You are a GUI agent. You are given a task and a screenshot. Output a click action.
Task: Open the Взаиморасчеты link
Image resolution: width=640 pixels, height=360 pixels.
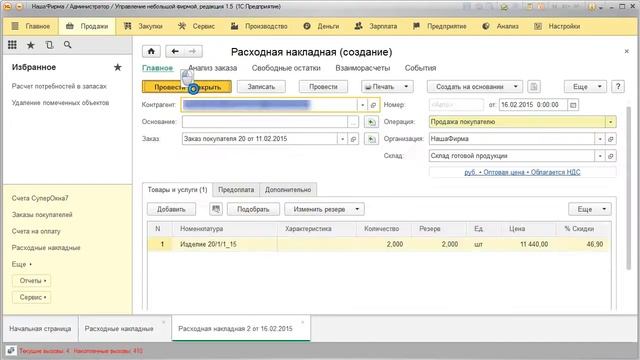(x=363, y=68)
